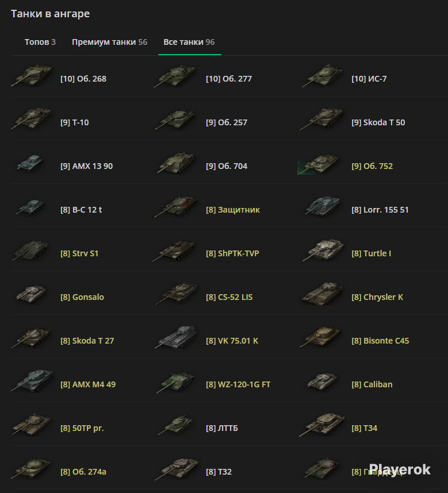Click the Об. 704 tank icon
This screenshot has width=448, height=493.
click(175, 163)
